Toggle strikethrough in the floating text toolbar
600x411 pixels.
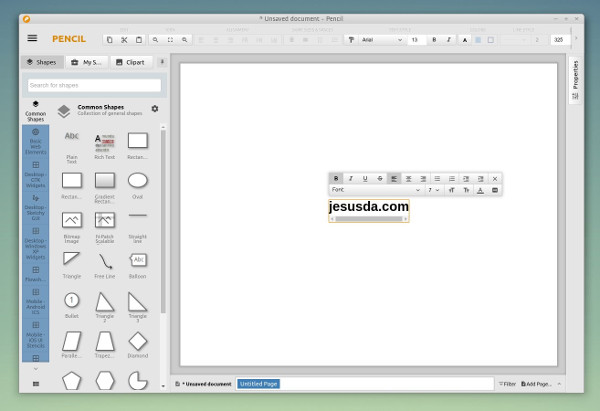[x=379, y=178]
